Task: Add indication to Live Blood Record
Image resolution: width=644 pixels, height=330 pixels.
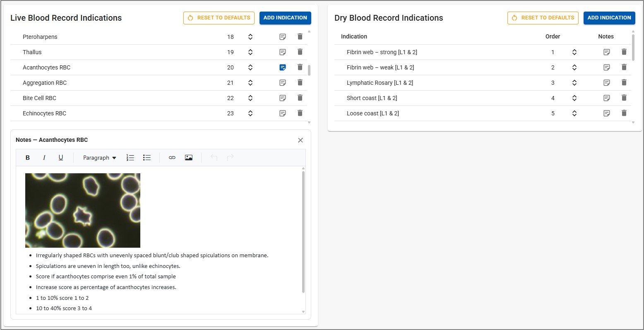Action: [285, 18]
